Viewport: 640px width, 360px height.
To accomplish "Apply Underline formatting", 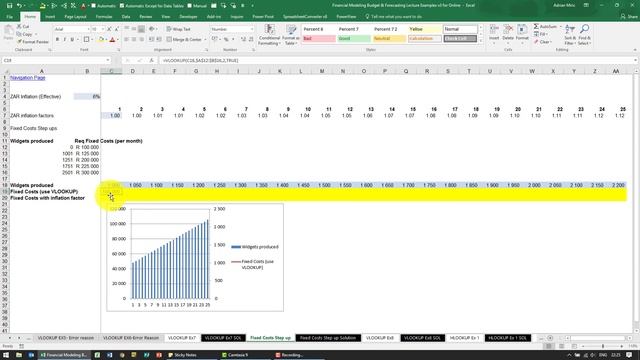I will tap(72, 40).
